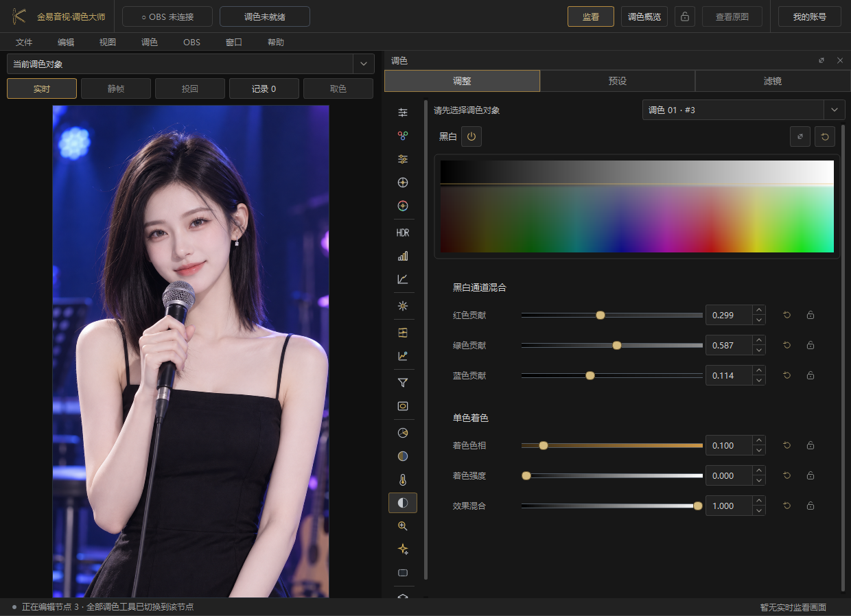Click the lock icon in top bar
Image resolution: width=851 pixels, height=616 pixels.
click(x=685, y=16)
